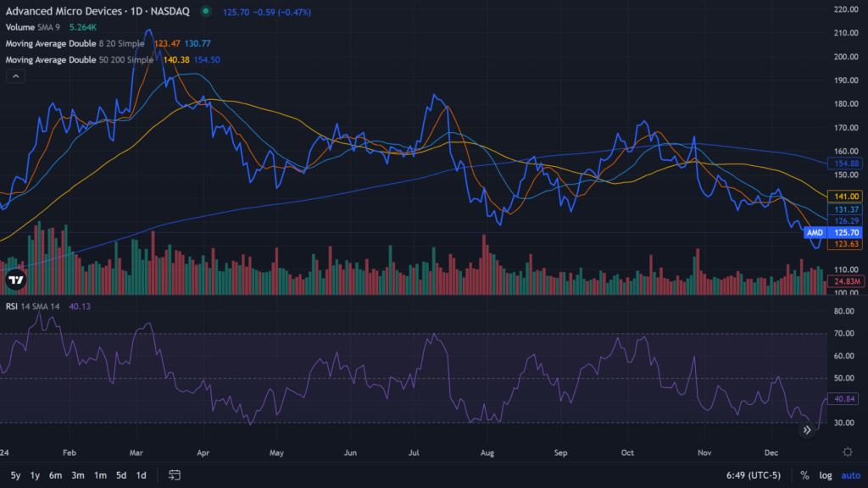868x488 pixels.
Task: Toggle percent scale mode
Action: click(x=804, y=475)
